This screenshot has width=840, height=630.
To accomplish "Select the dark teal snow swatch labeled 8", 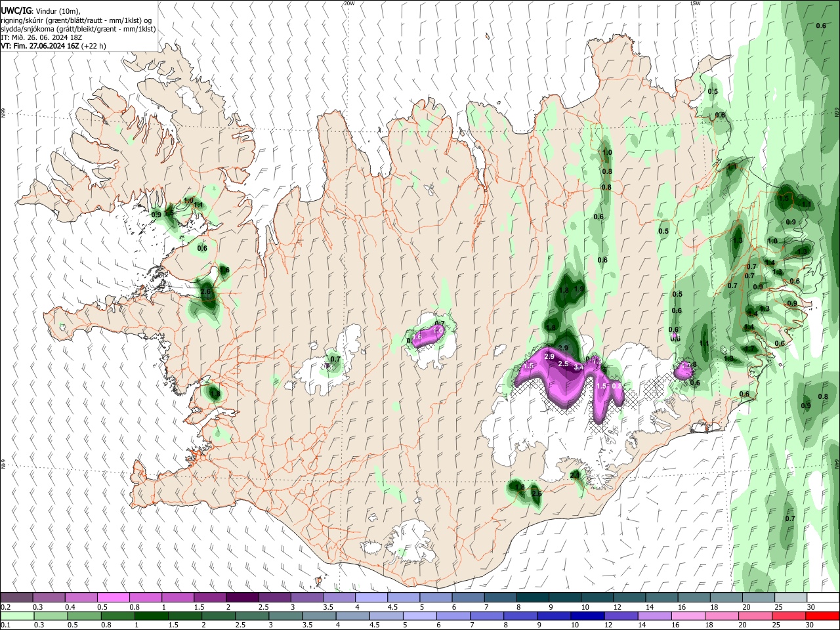I will [532, 597].
